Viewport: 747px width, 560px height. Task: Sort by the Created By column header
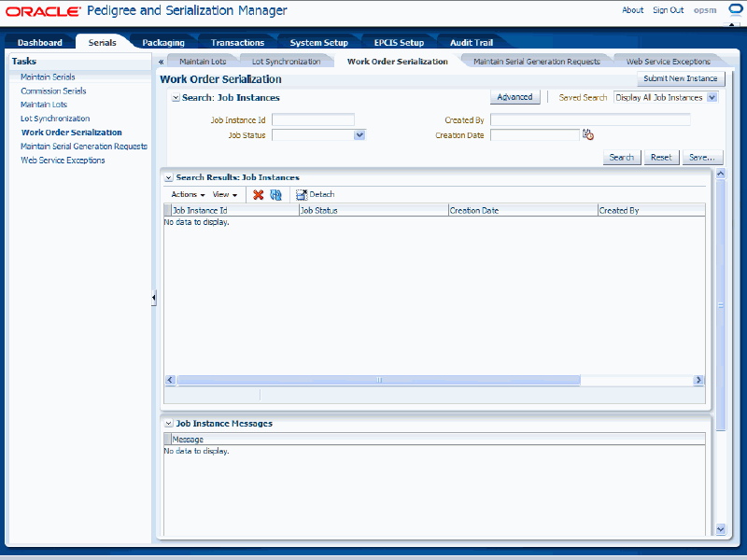[x=651, y=211]
